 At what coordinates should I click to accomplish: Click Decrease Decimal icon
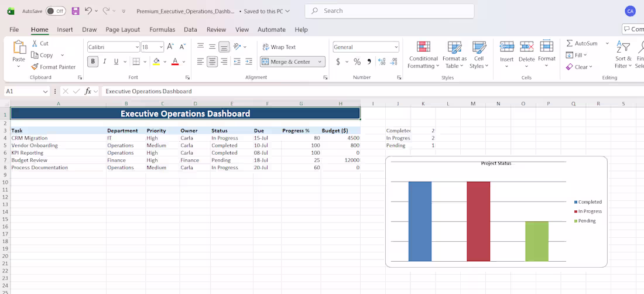pos(393,61)
